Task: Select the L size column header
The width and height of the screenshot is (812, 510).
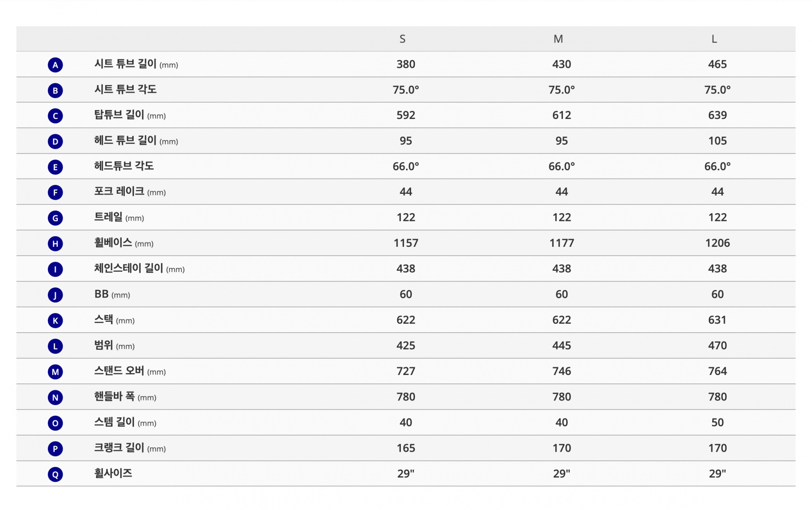Action: point(714,39)
